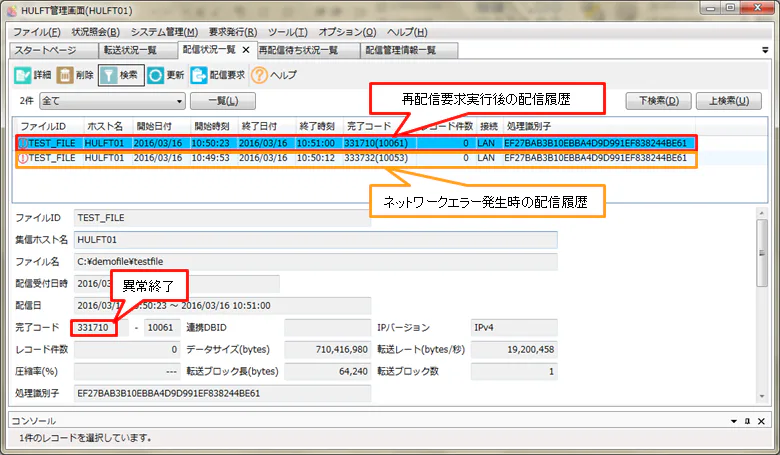Click error icon on the 10:50:23 TEST_FILE row
The height and width of the screenshot is (455, 780).
tap(23, 143)
